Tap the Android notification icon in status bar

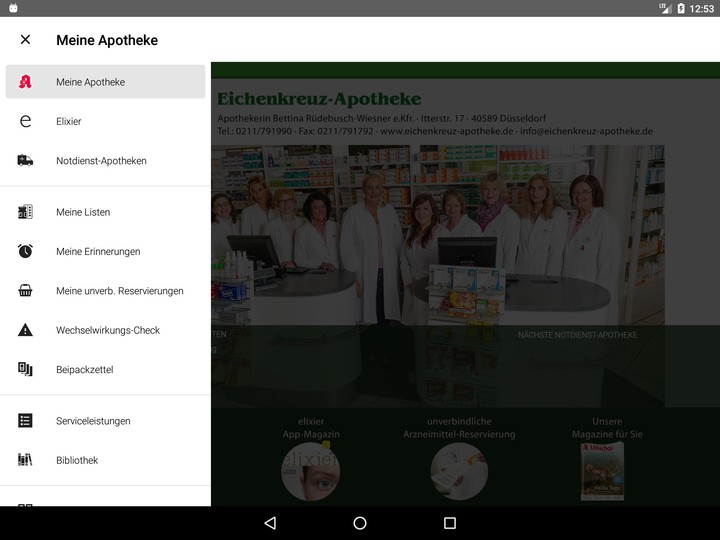13,8
